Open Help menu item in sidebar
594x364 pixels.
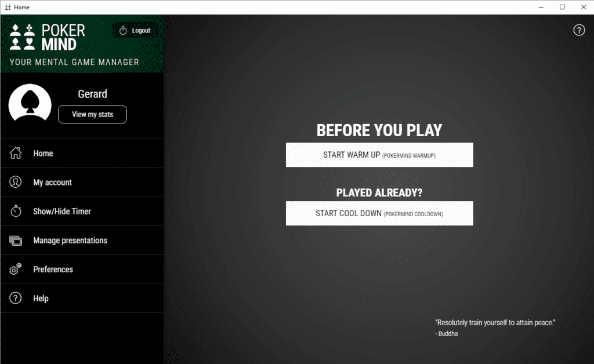click(x=82, y=298)
